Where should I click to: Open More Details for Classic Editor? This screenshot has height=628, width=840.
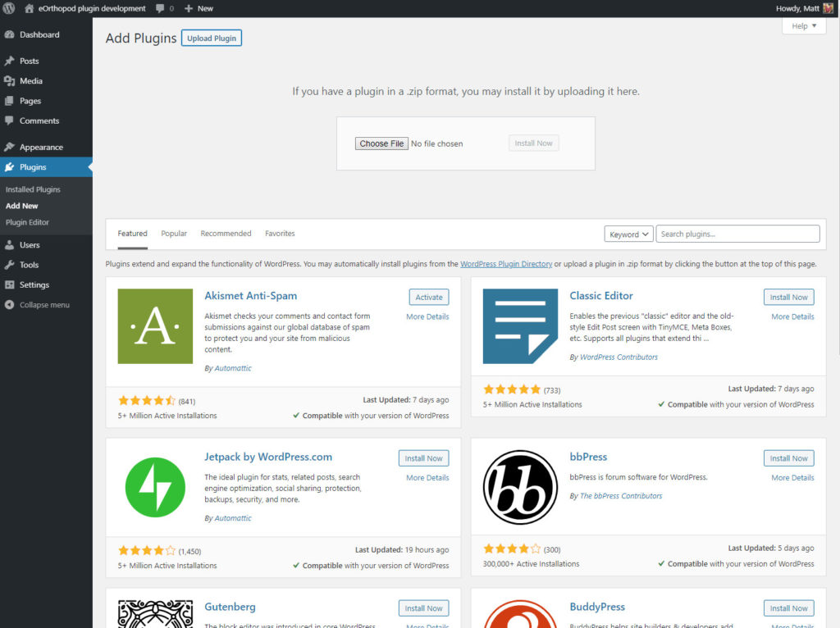tap(792, 316)
